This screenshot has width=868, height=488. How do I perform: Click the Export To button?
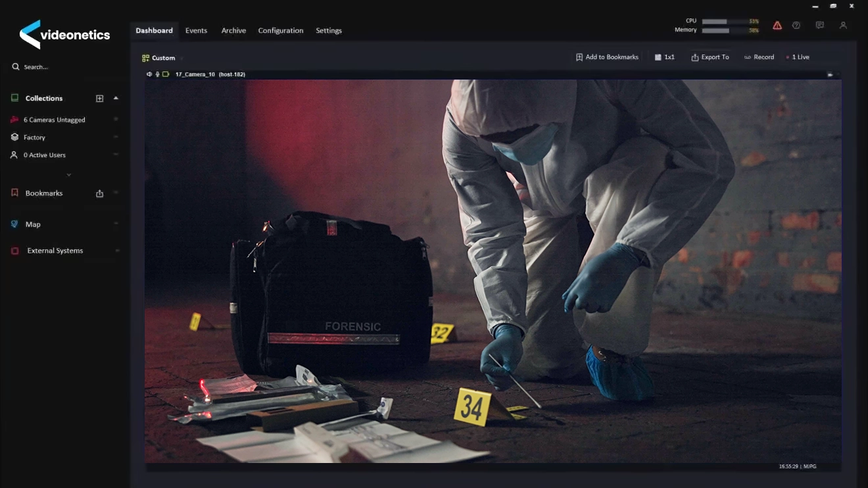pyautogui.click(x=710, y=57)
